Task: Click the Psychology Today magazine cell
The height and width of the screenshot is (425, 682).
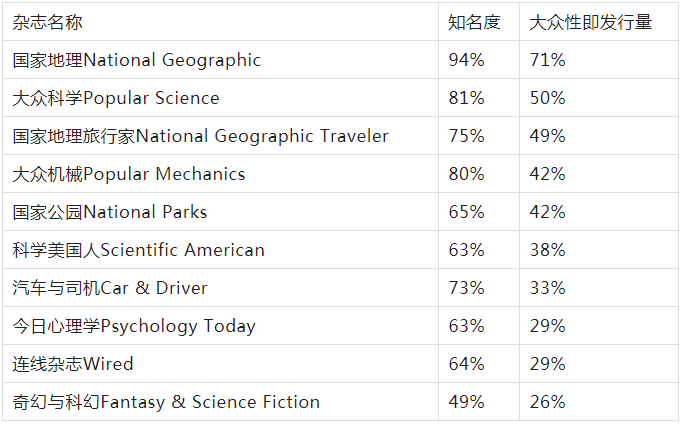Action: point(134,326)
